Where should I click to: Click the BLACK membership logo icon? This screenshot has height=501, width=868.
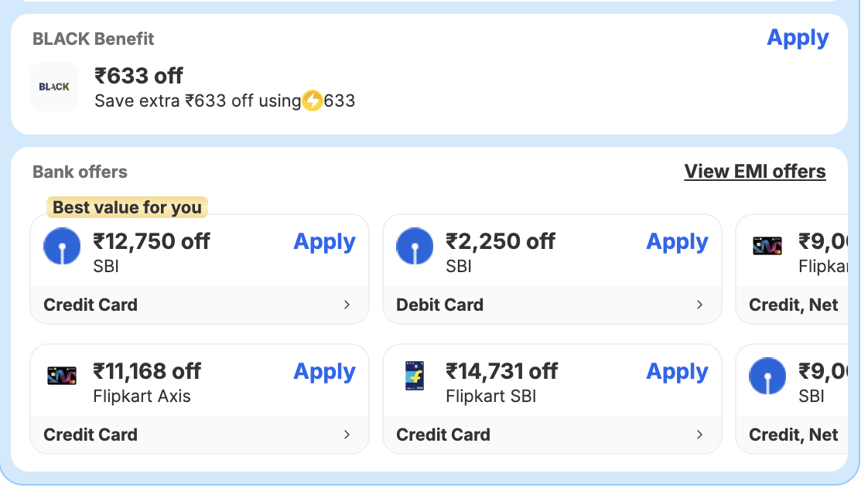pyautogui.click(x=54, y=87)
